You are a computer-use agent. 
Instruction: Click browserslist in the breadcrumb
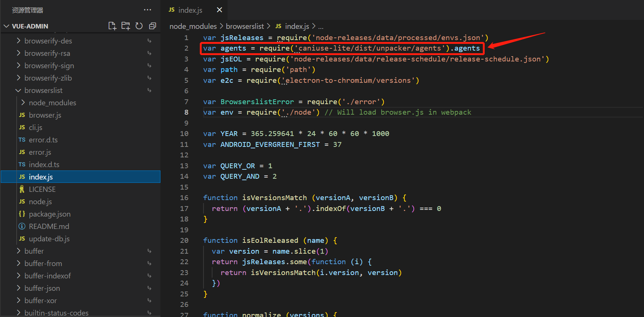tap(245, 26)
